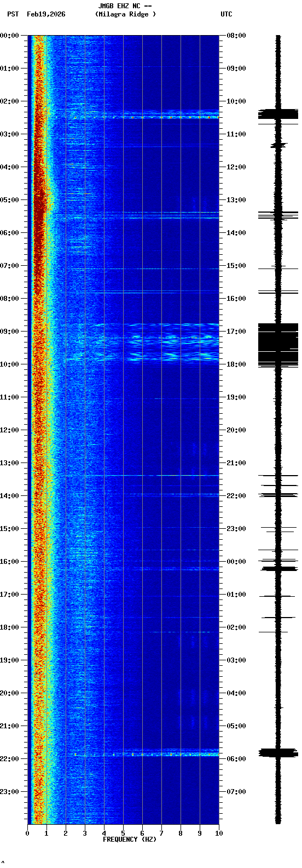302x868 pixels.
Task: Click the 17:00 UTC time label
Action: click(236, 332)
